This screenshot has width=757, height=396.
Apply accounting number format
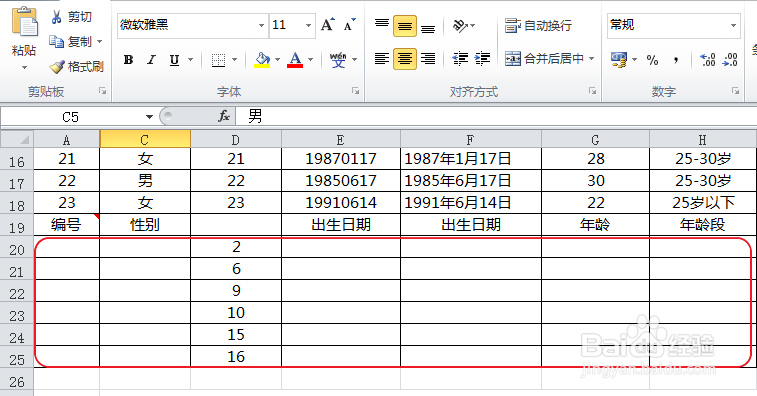pyautogui.click(x=619, y=59)
